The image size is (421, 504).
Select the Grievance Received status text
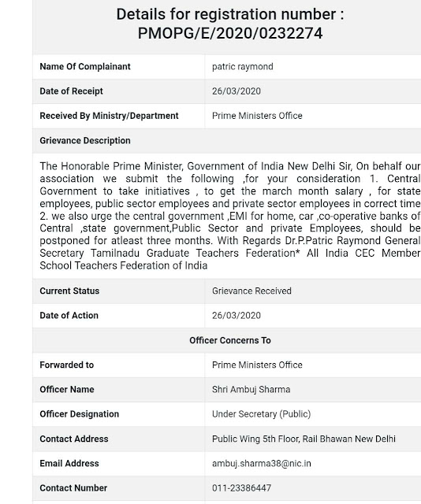pos(251,291)
